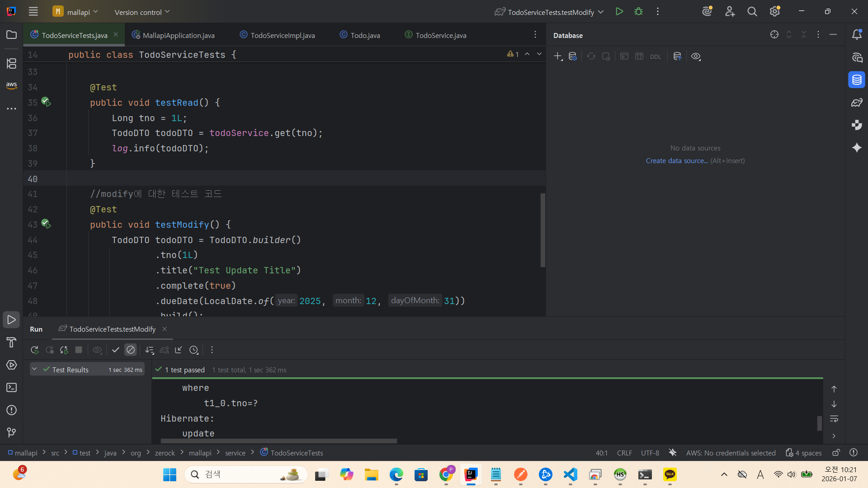Open the Terminal tool window icon
The image size is (868, 488).
[x=11, y=387]
